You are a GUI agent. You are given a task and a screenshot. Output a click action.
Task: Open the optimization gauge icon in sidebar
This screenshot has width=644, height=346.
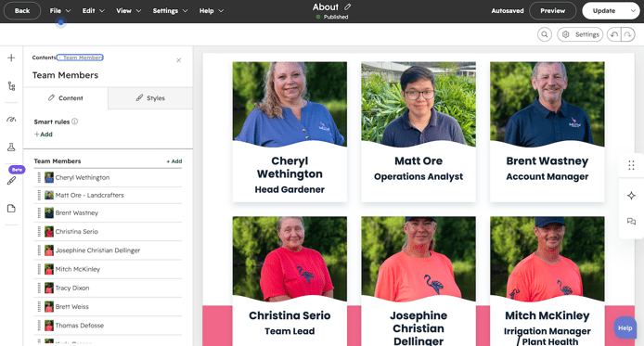[x=11, y=120]
